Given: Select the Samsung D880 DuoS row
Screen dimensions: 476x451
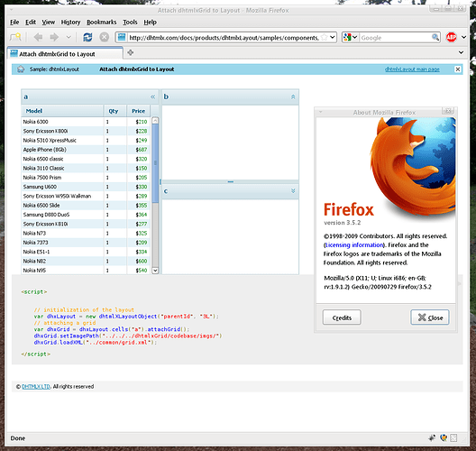Looking at the screenshot, I should click(86, 215).
